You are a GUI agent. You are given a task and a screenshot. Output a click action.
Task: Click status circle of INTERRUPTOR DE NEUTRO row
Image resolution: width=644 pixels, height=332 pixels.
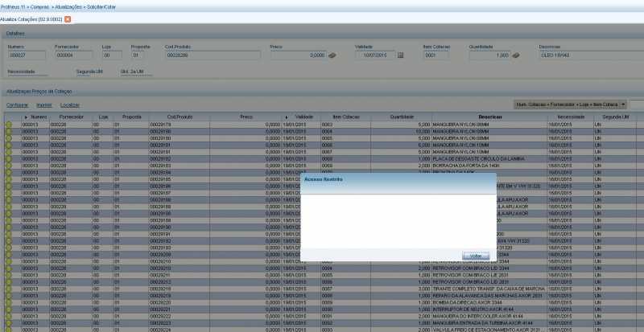tap(9, 309)
